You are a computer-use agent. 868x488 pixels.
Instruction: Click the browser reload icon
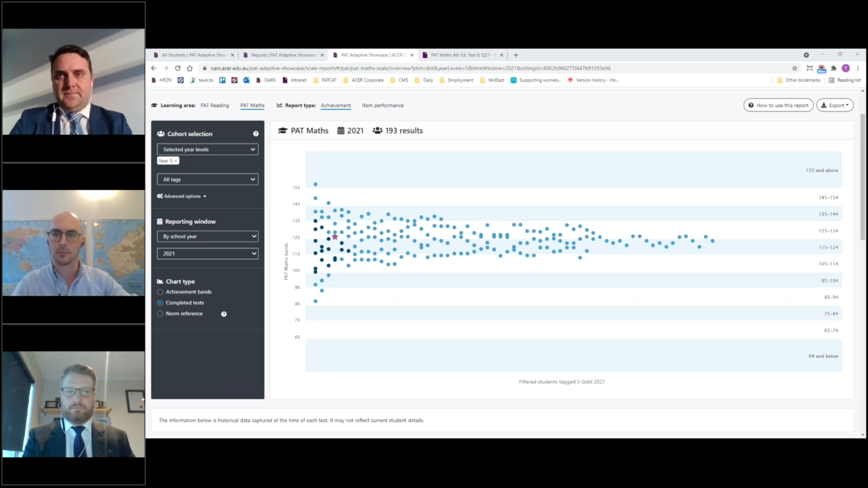click(x=178, y=68)
